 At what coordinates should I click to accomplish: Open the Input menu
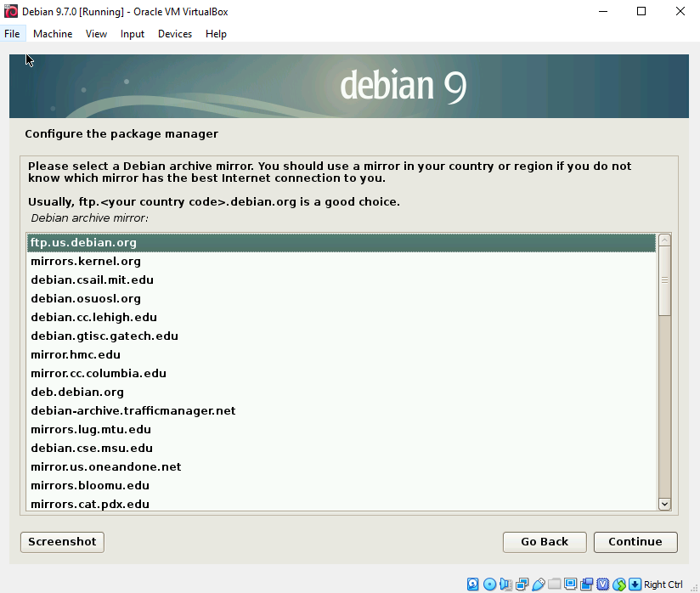click(x=133, y=34)
